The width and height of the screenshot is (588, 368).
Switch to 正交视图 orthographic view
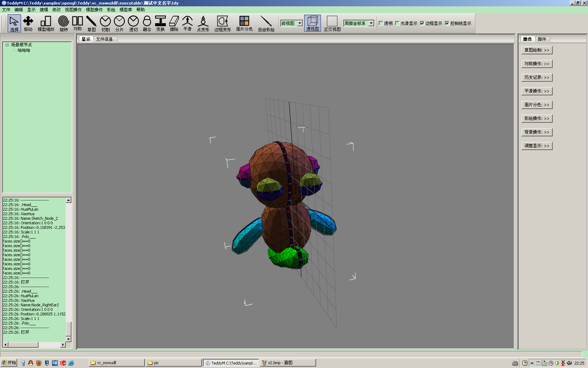point(332,23)
